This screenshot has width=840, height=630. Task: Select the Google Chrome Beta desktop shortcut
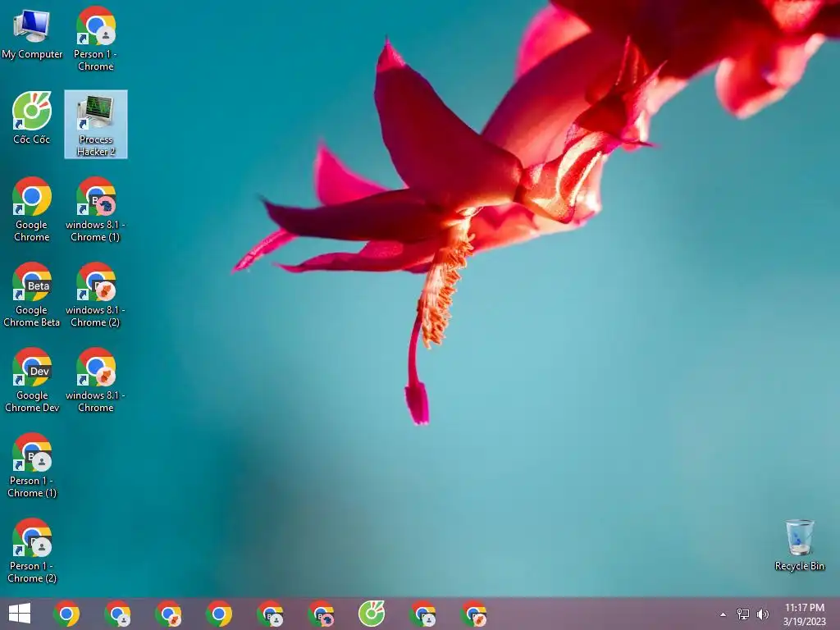pyautogui.click(x=32, y=294)
